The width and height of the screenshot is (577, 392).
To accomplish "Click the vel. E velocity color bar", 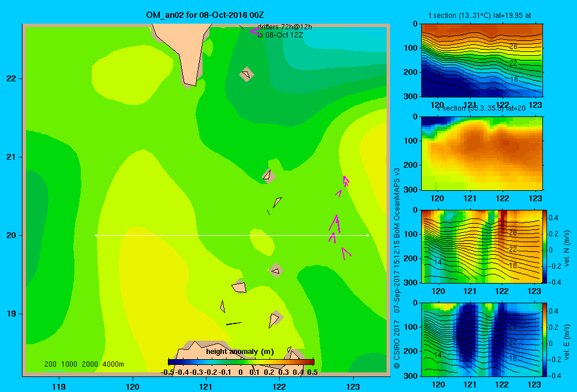I will [545, 340].
